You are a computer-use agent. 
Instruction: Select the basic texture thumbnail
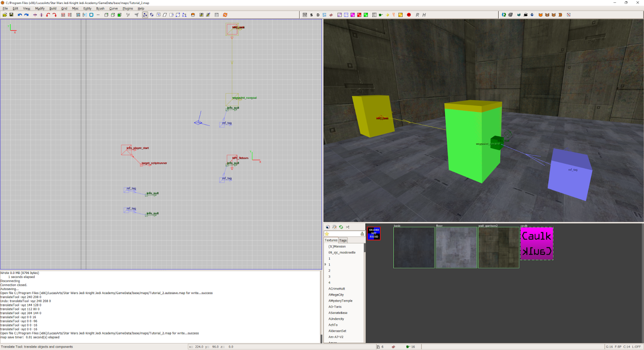pos(414,247)
